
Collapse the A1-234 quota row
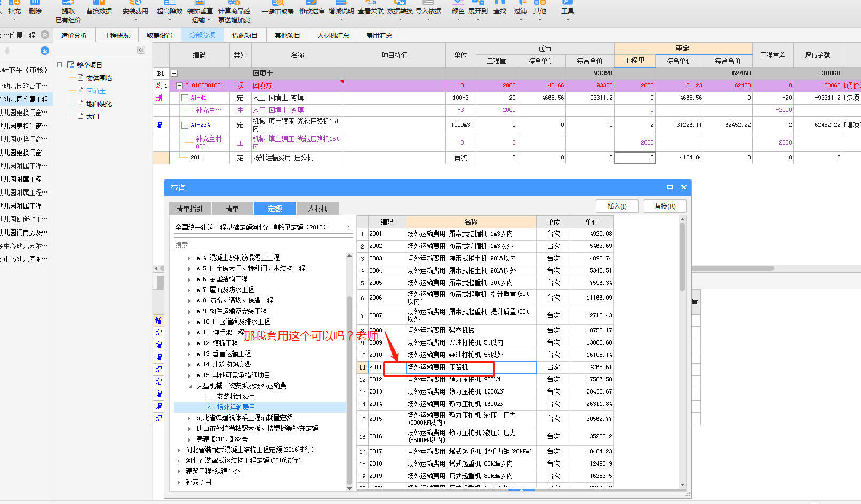(x=185, y=125)
